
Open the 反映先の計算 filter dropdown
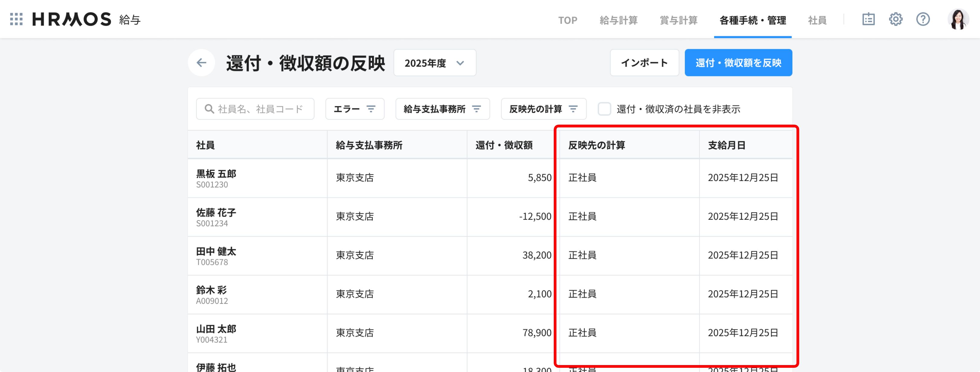tap(543, 109)
